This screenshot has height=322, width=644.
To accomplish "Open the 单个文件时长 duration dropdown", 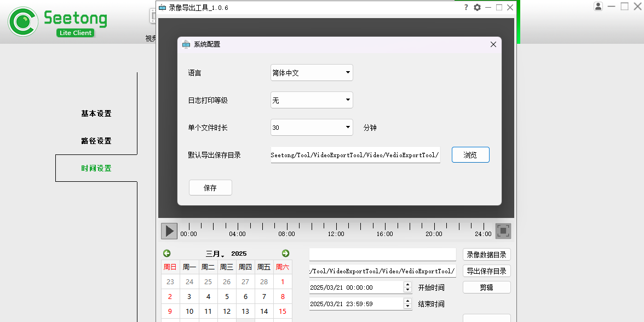I will [x=312, y=128].
